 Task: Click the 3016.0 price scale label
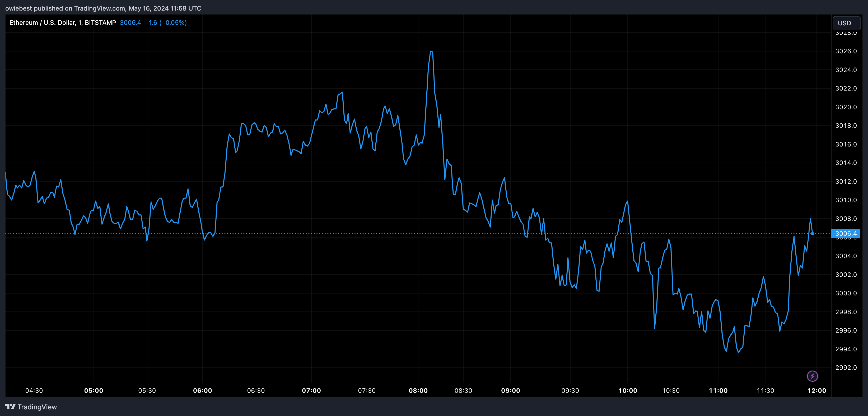(846, 144)
